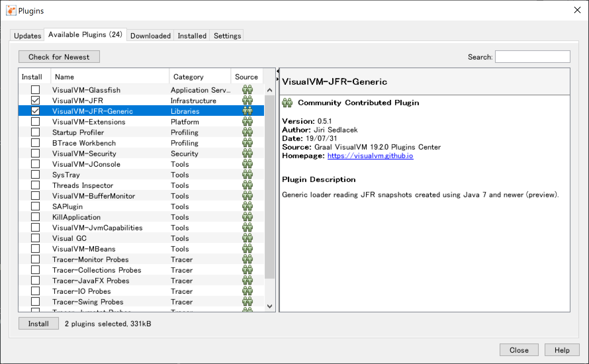Enable the BTrace Workbench install checkbox

pos(35,143)
